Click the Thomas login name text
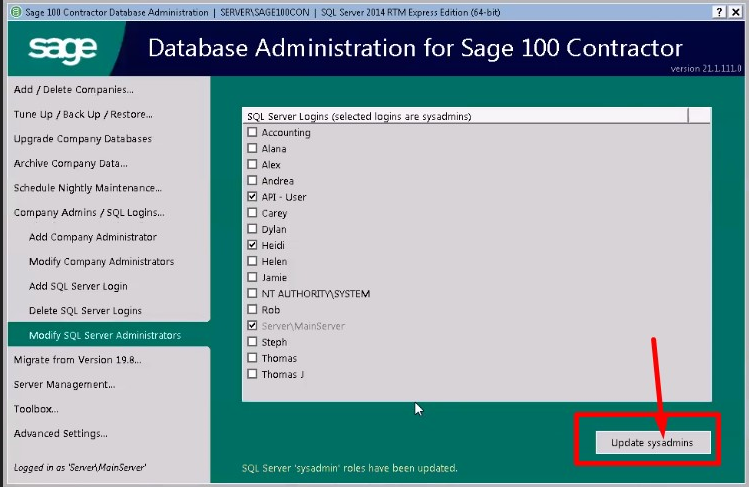The width and height of the screenshot is (749, 487). [279, 358]
